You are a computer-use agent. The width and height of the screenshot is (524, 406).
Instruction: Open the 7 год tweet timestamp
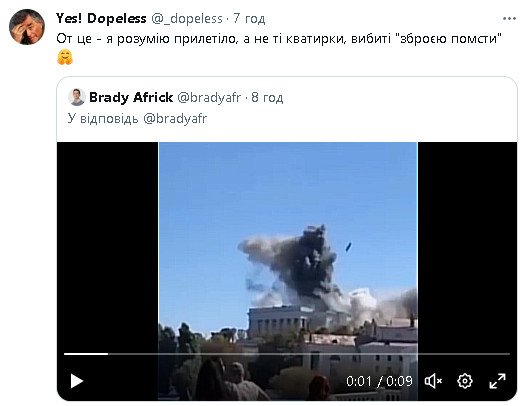point(249,19)
